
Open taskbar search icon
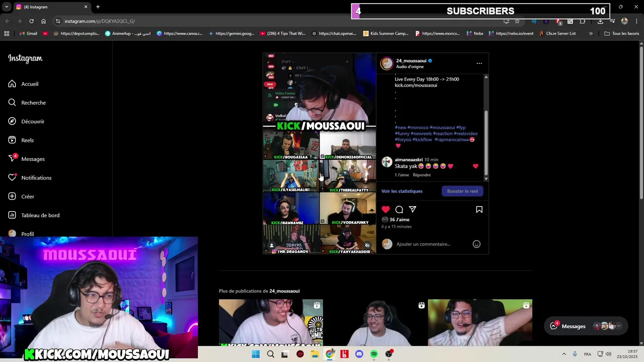[x=271, y=354]
